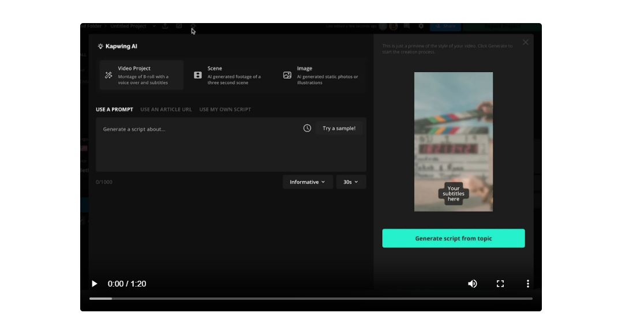Click the magic wand Video Project icon
Viewport: 644px width, 324px height.
point(108,75)
